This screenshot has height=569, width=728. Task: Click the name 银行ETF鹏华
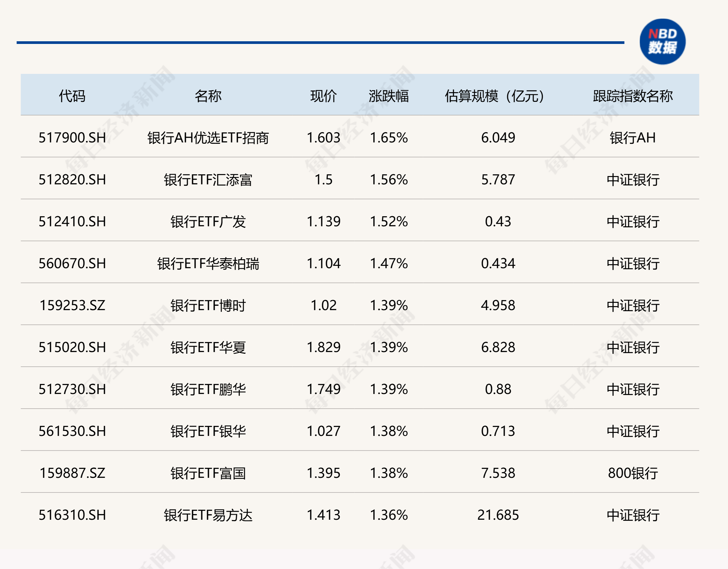208,389
